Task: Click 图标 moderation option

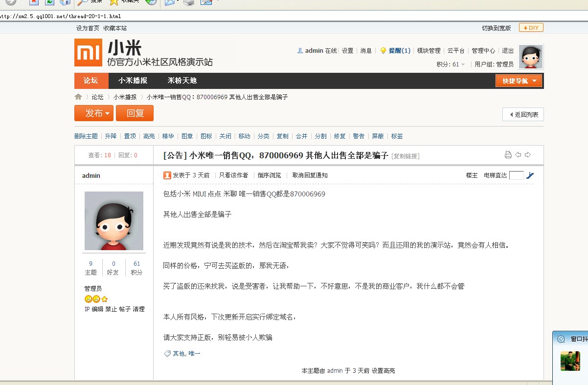Action: tap(206, 136)
